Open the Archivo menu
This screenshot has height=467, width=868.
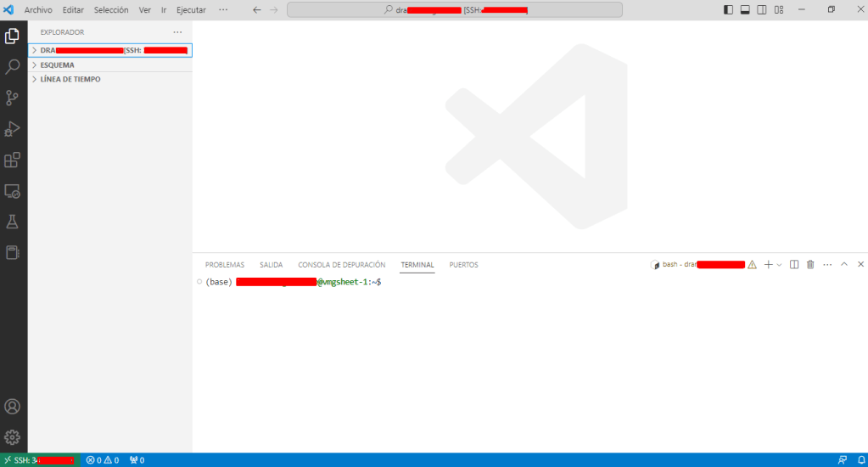38,10
